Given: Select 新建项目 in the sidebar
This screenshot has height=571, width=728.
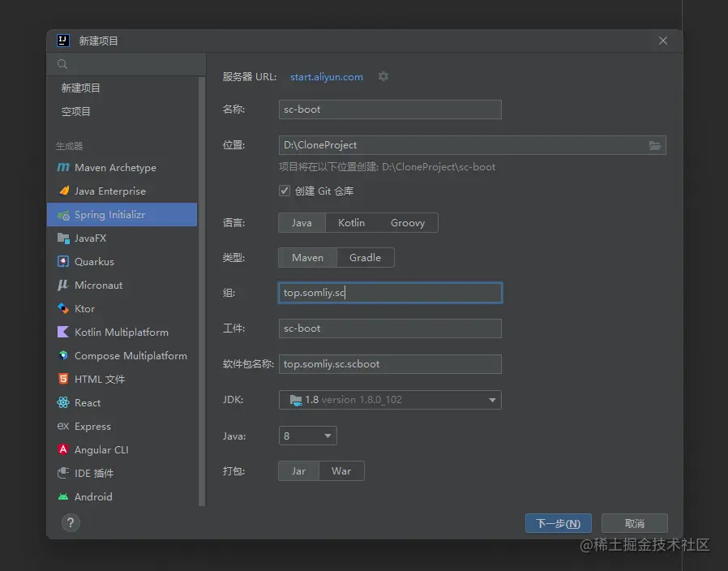Looking at the screenshot, I should click(x=80, y=88).
